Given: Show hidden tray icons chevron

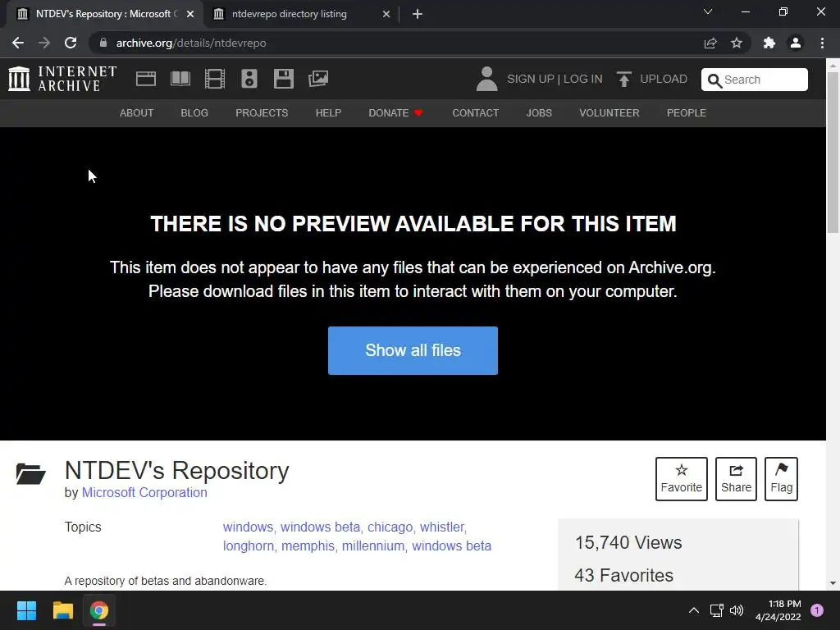Looking at the screenshot, I should [694, 610].
